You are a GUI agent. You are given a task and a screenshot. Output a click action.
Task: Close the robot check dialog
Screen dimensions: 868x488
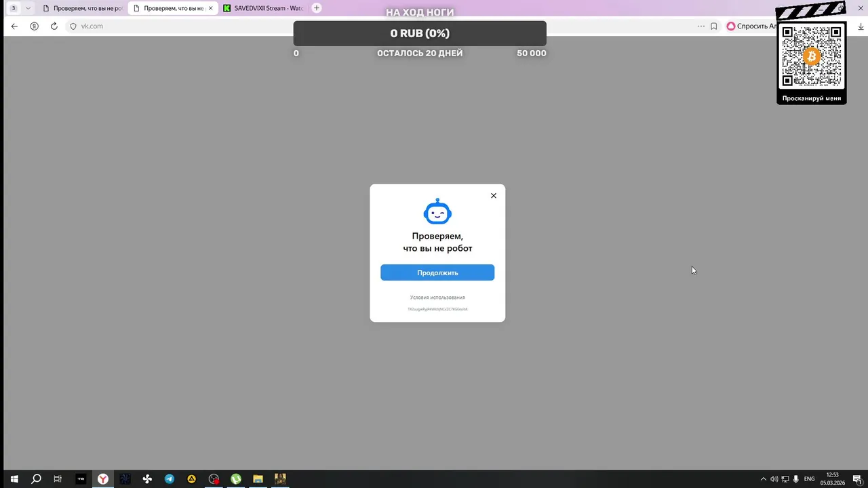[494, 195]
